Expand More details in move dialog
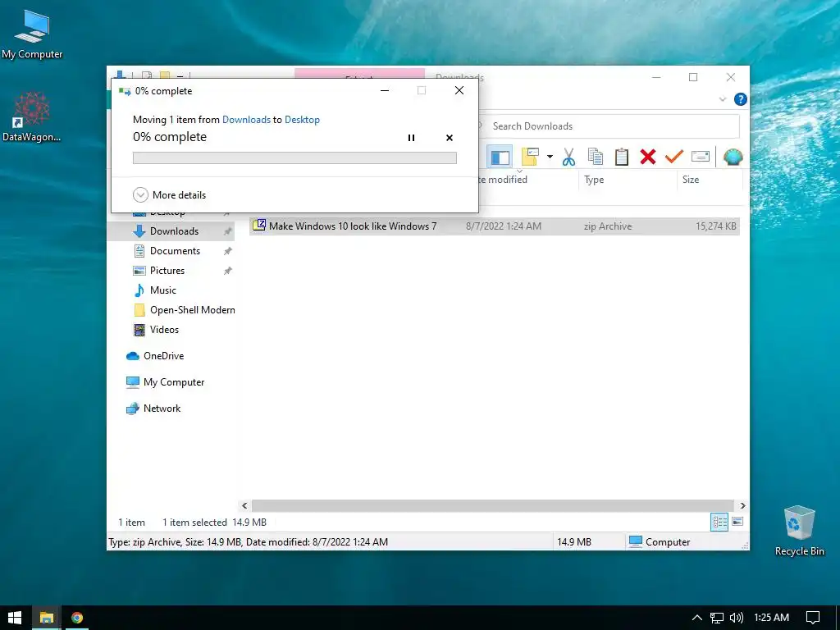This screenshot has width=840, height=630. point(169,194)
